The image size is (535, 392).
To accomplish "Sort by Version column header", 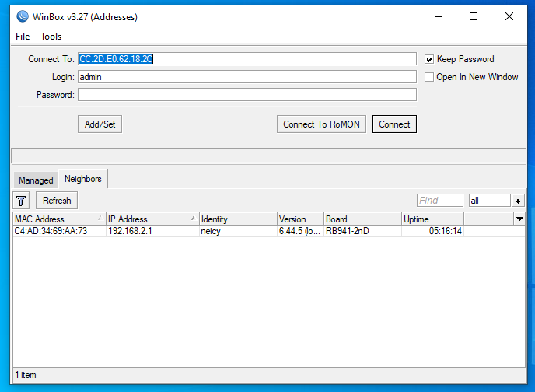I will [x=300, y=219].
